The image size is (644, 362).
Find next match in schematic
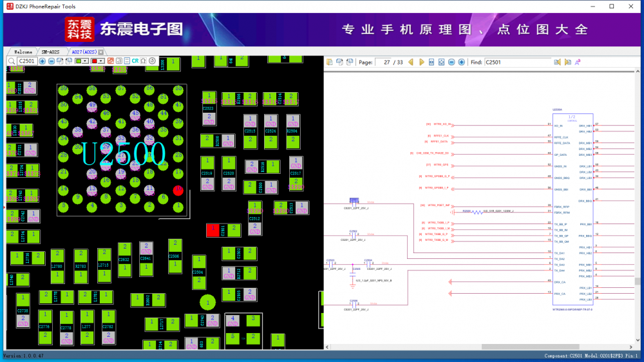click(567, 62)
